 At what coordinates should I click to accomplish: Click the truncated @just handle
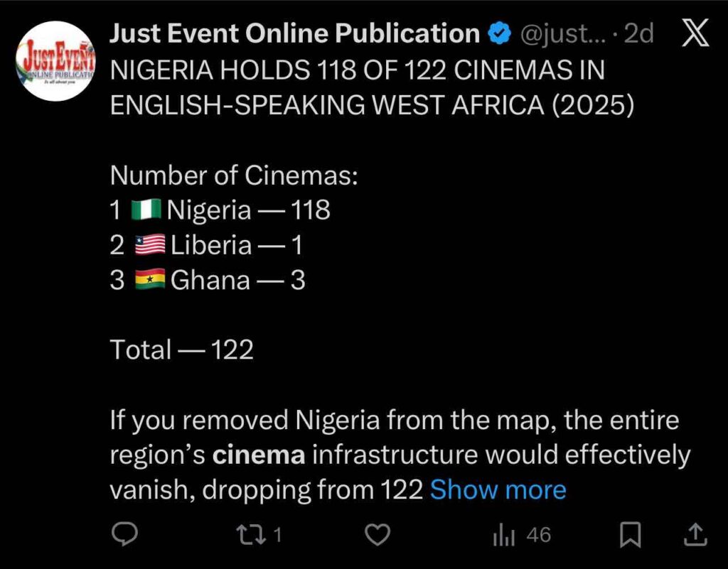tap(562, 34)
